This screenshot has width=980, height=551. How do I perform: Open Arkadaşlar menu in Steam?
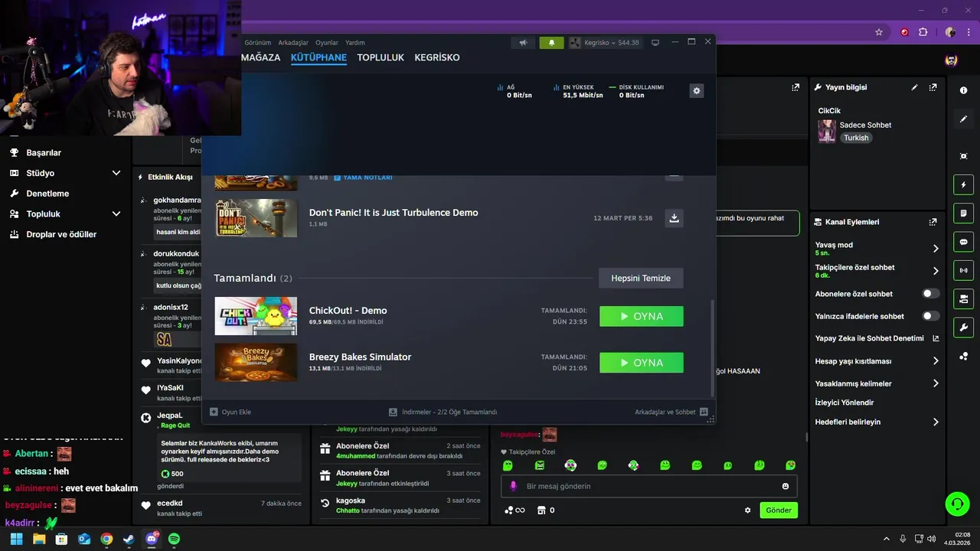click(x=293, y=43)
